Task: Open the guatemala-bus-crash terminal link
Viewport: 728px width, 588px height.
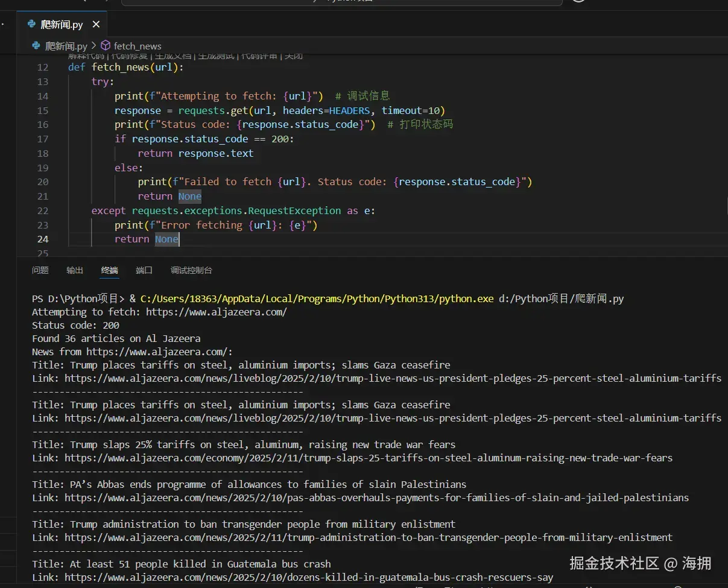Action: click(309, 577)
